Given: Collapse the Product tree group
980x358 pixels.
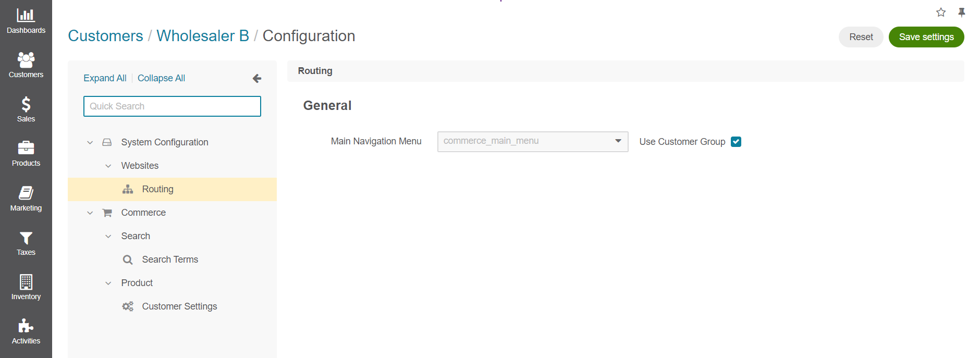Looking at the screenshot, I should [x=108, y=283].
